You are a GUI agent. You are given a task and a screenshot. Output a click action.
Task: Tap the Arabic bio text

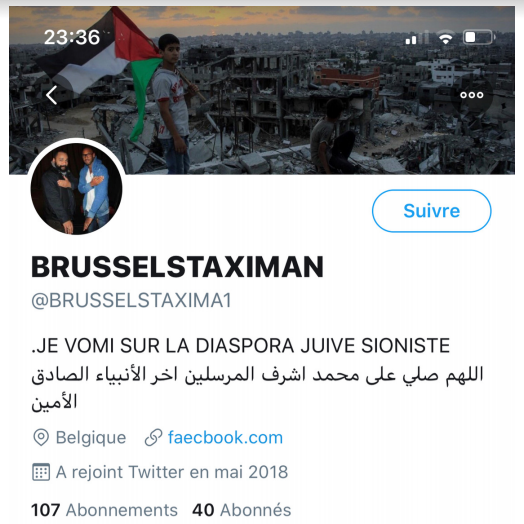click(257, 388)
